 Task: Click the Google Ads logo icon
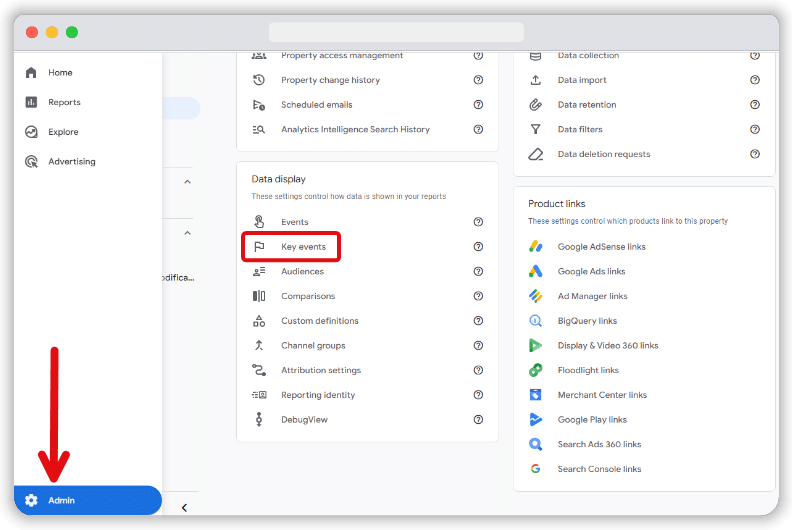tap(535, 271)
